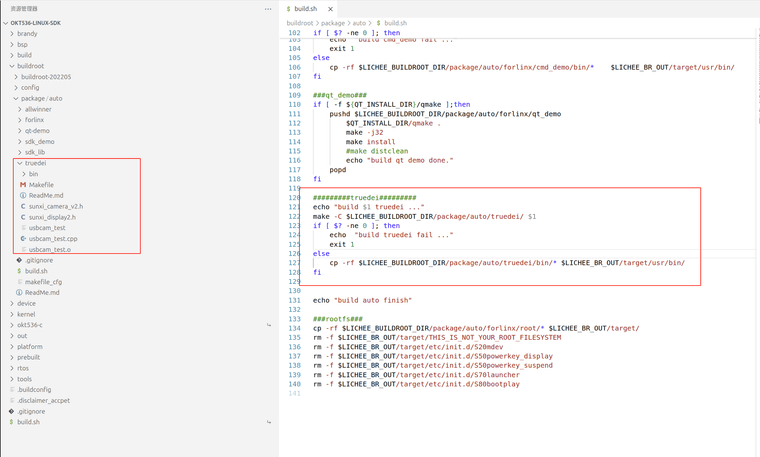This screenshot has height=457, width=760.
Task: Open ReadMe.md inside truedei folder
Action: point(42,195)
